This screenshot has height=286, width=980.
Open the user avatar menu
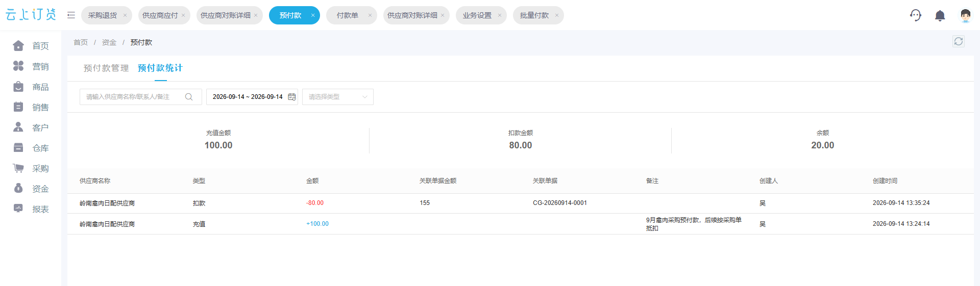965,16
